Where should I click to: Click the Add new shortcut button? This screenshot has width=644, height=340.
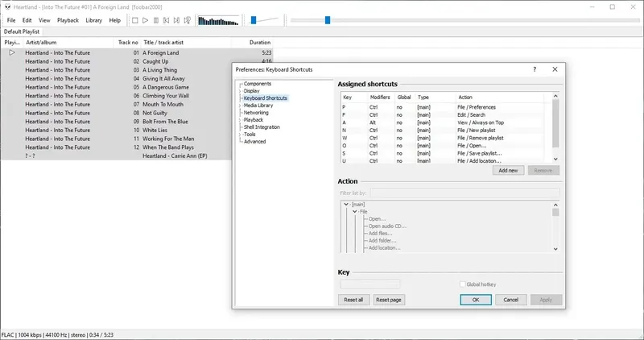click(x=508, y=170)
